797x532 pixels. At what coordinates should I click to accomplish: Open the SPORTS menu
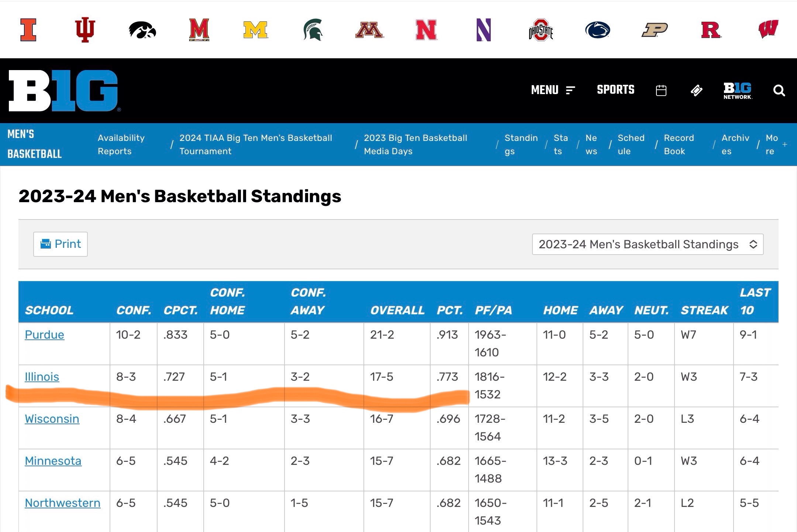coord(615,90)
